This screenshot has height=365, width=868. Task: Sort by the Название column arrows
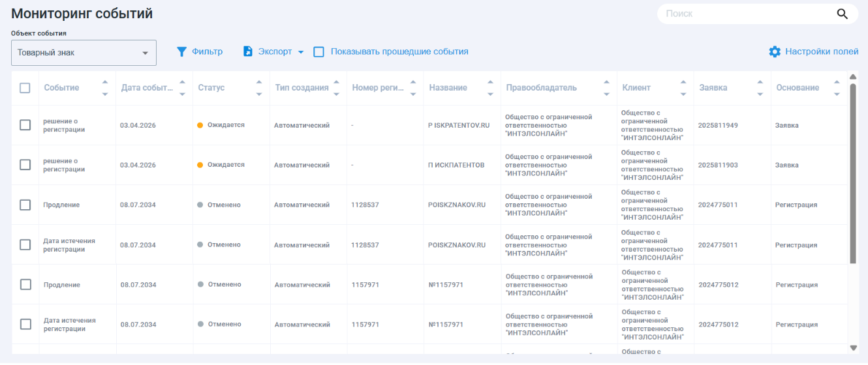click(490, 88)
